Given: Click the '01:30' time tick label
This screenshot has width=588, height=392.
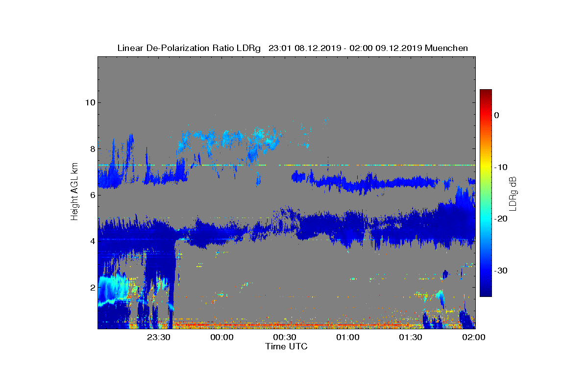Looking at the screenshot, I should click(411, 337).
